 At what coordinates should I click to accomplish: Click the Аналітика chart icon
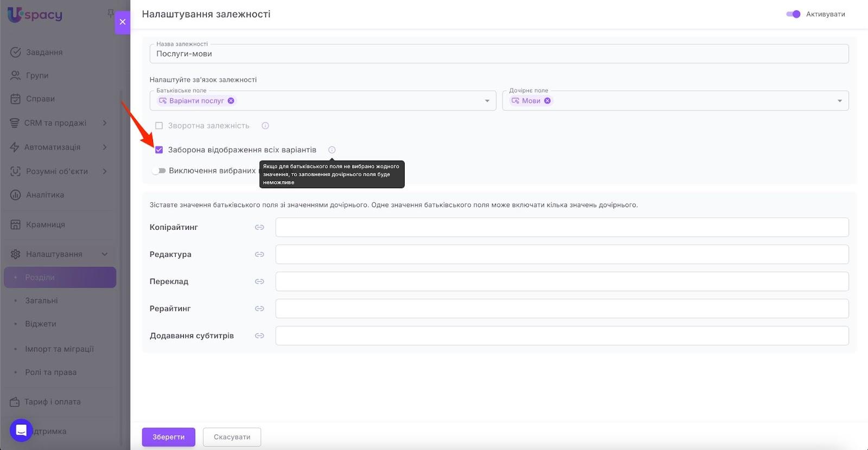click(16, 195)
